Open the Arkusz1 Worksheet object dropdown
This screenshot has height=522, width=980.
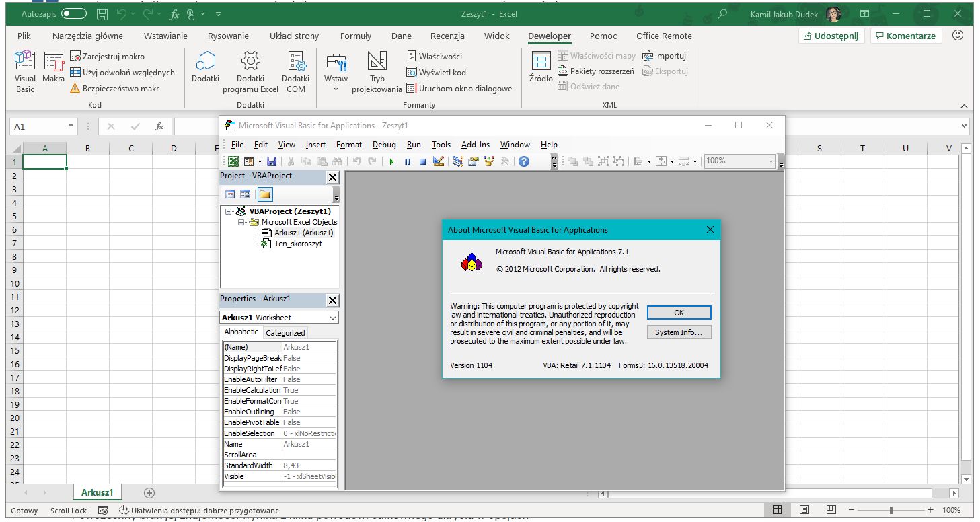(x=332, y=317)
